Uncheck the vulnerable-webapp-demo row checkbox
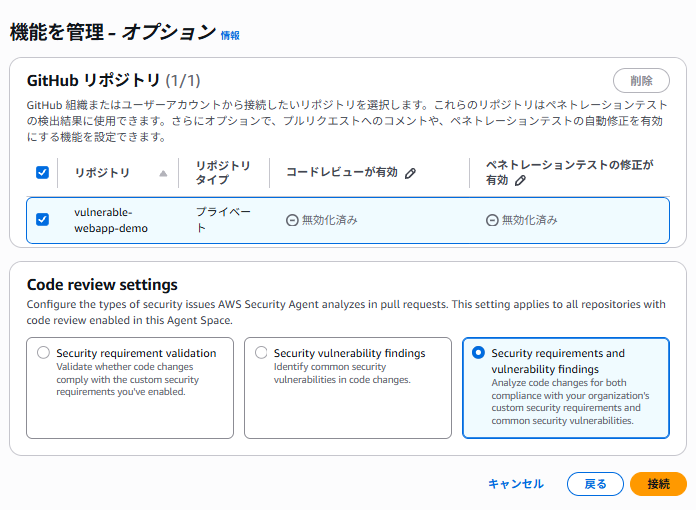This screenshot has height=510, width=696. [x=42, y=220]
